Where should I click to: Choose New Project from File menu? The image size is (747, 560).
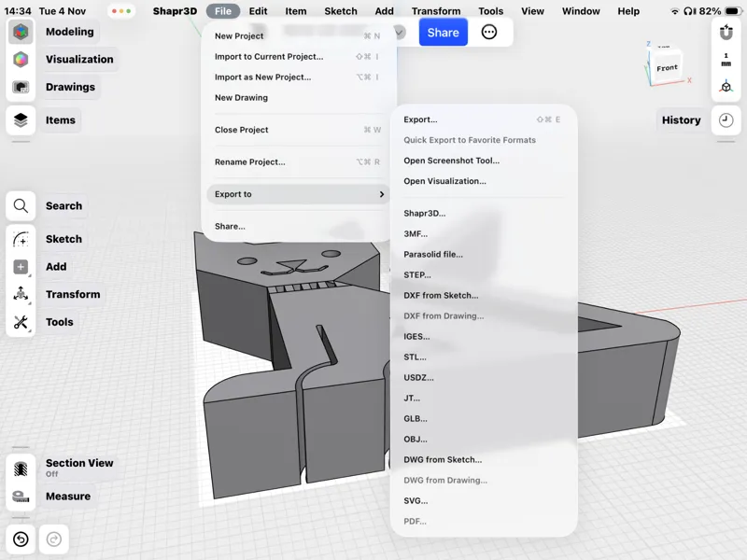(x=298, y=35)
